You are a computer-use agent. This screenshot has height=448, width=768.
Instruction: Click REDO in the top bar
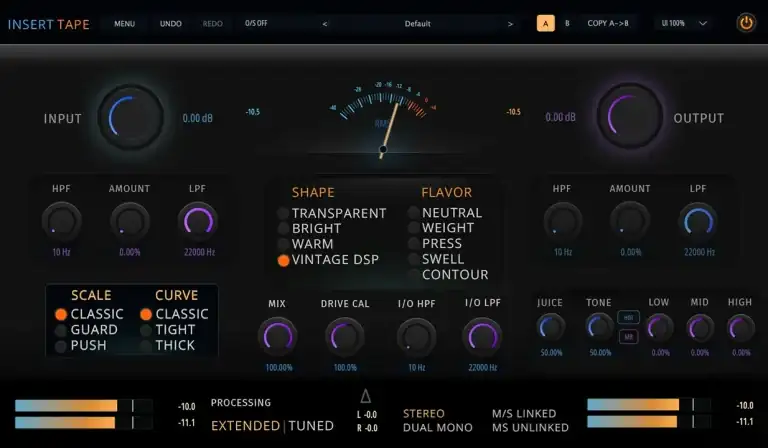(213, 24)
